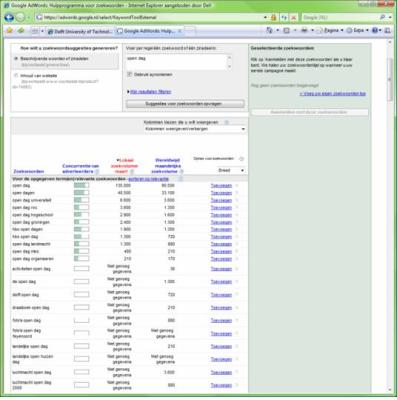Viewport: 397px width, 400px height.
Task: Open the 'Kolommen weergeven/verbergen' dropdown
Action: coord(195,129)
